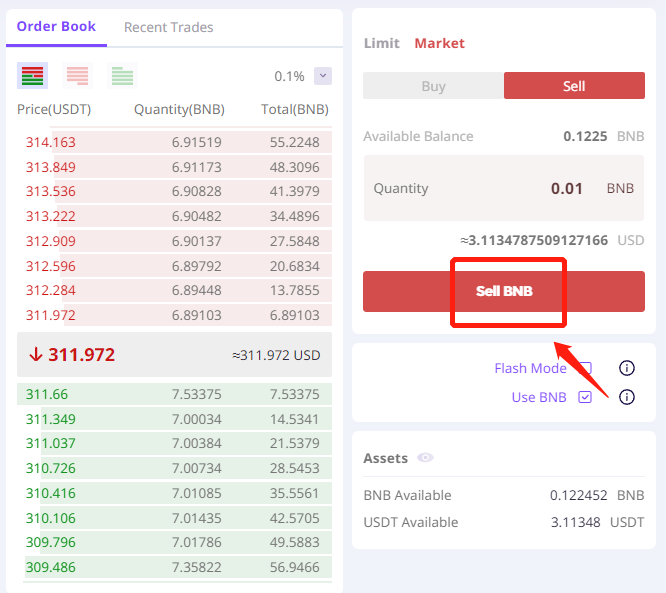The width and height of the screenshot is (666, 593).
Task: Select bid price 310.106
Action: coord(51,518)
